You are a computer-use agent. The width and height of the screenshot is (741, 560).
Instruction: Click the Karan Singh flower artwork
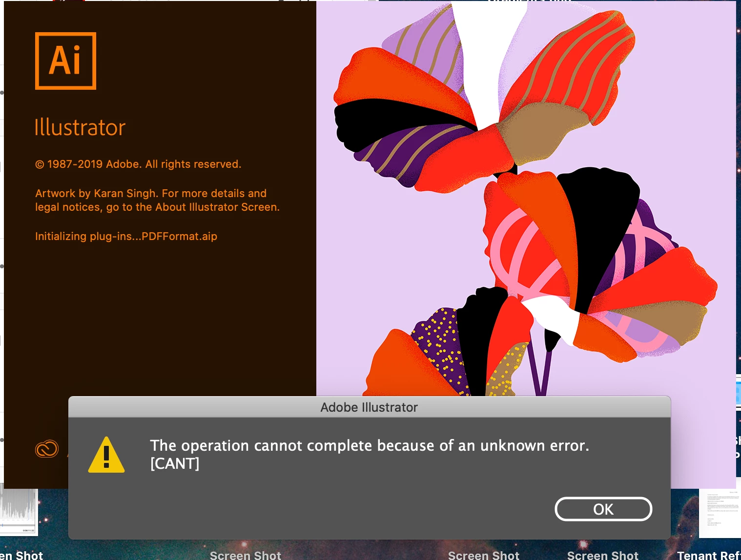pyautogui.click(x=526, y=199)
